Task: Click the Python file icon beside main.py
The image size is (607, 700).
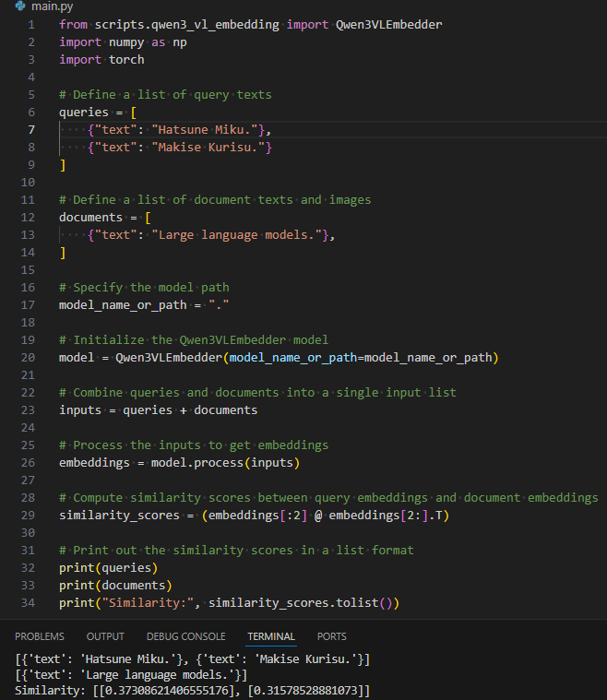Action: (20, 6)
